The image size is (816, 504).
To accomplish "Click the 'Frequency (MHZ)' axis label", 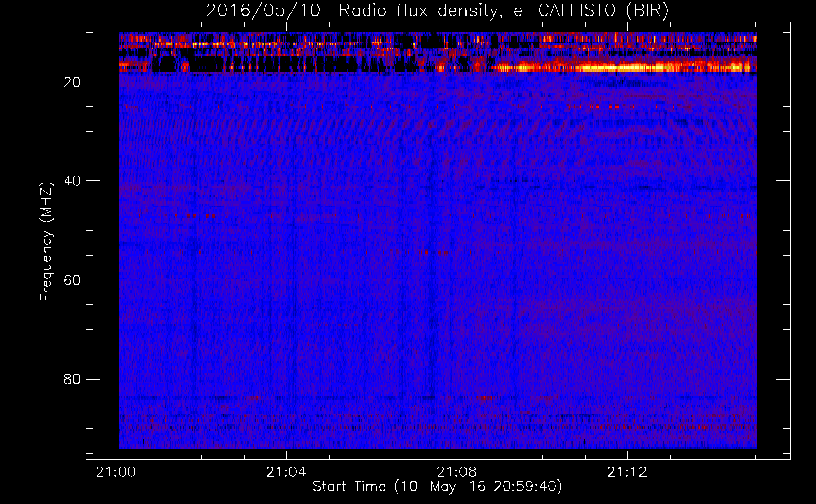I will tap(46, 242).
